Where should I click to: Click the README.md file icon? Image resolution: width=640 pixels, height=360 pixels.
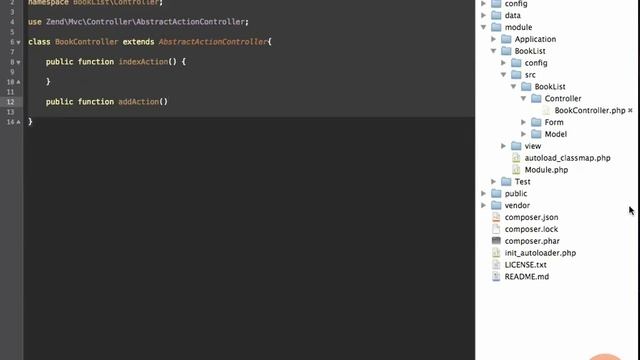[x=496, y=276]
